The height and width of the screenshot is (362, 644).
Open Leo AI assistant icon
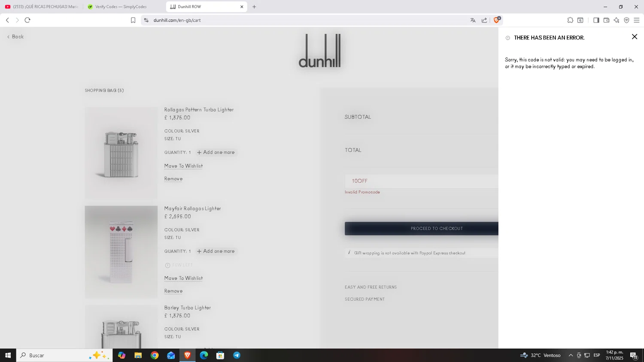617,20
